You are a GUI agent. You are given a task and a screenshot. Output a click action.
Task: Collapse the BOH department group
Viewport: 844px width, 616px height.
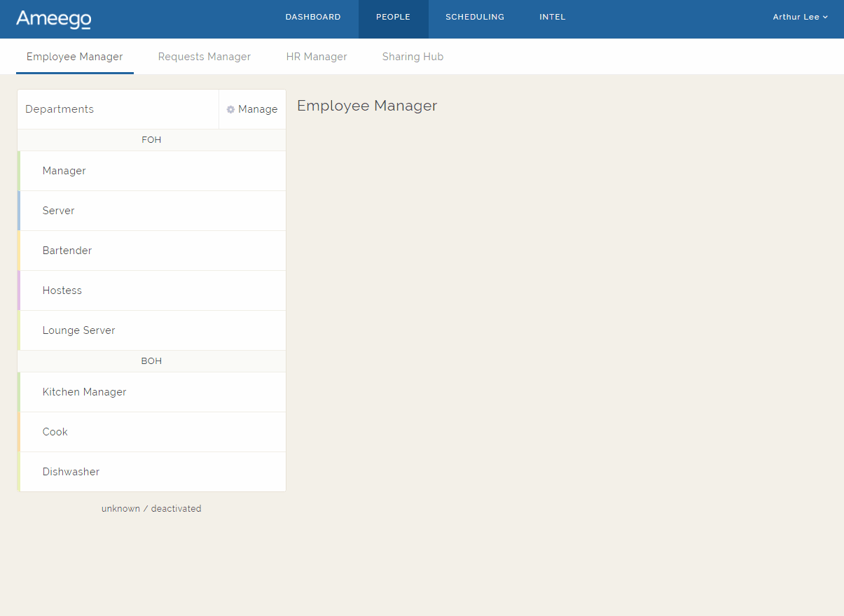pos(151,360)
